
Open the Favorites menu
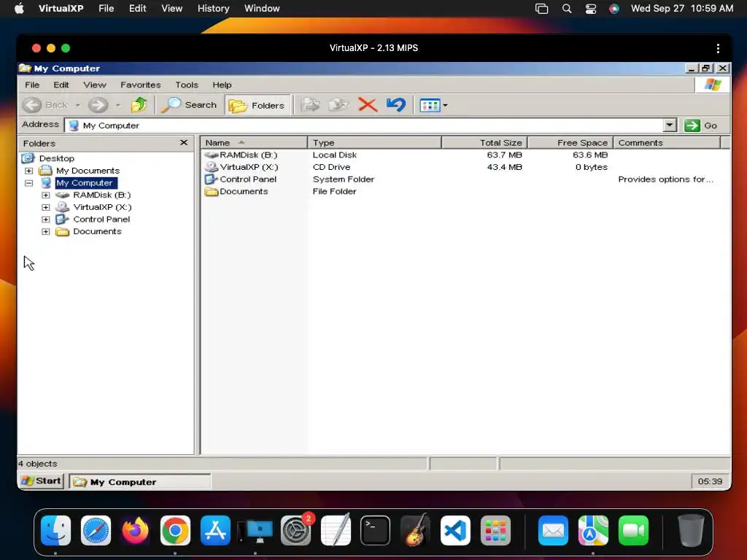[141, 85]
